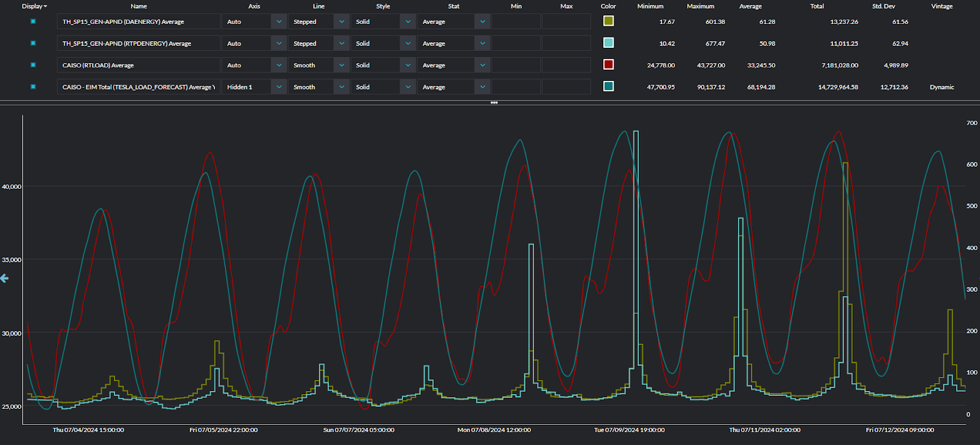Open the teal swatch for EIM Total row
Viewport: 980px width, 445px height.
pos(608,86)
